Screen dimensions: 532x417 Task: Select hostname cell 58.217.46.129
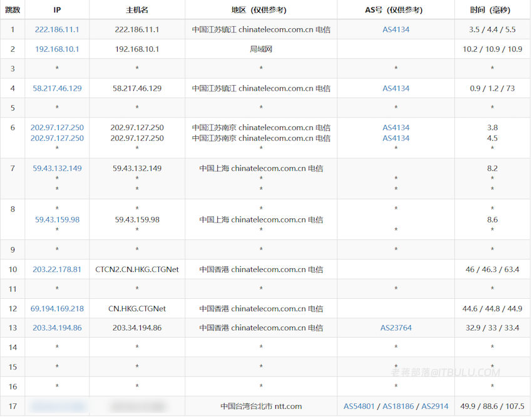[x=137, y=89]
